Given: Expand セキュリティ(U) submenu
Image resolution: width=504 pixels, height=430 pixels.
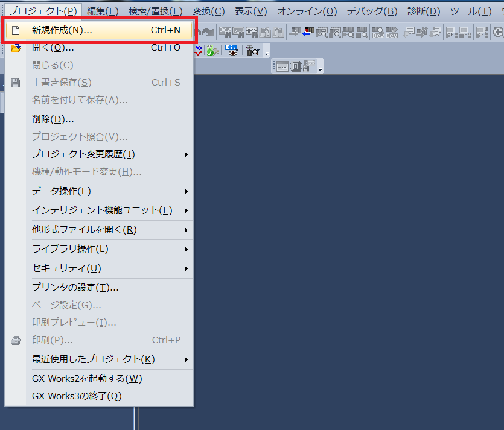Looking at the screenshot, I should [99, 268].
